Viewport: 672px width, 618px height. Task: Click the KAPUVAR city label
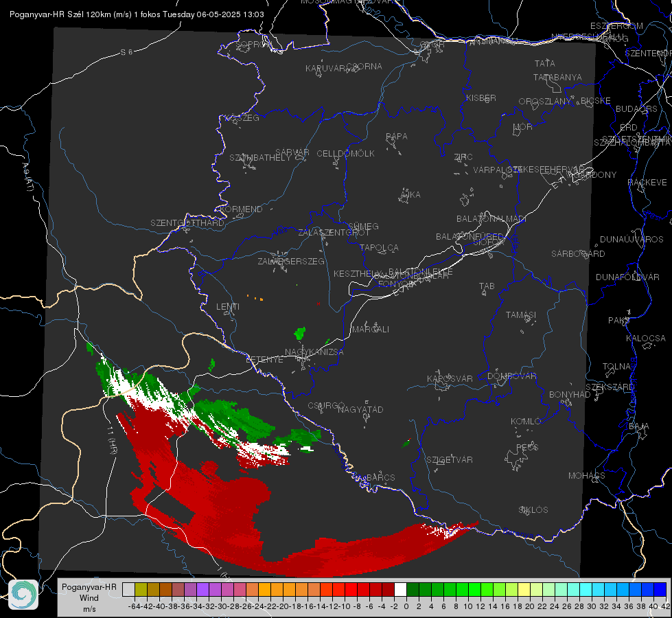pos(326,69)
